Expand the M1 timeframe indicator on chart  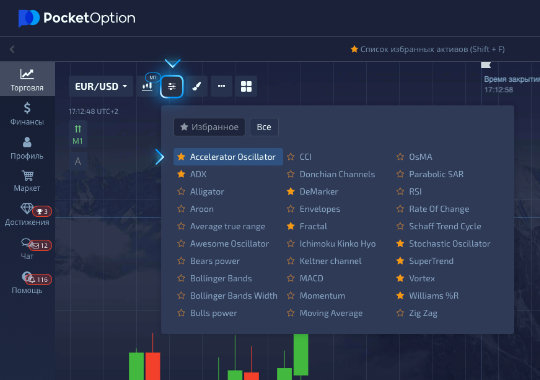78,135
